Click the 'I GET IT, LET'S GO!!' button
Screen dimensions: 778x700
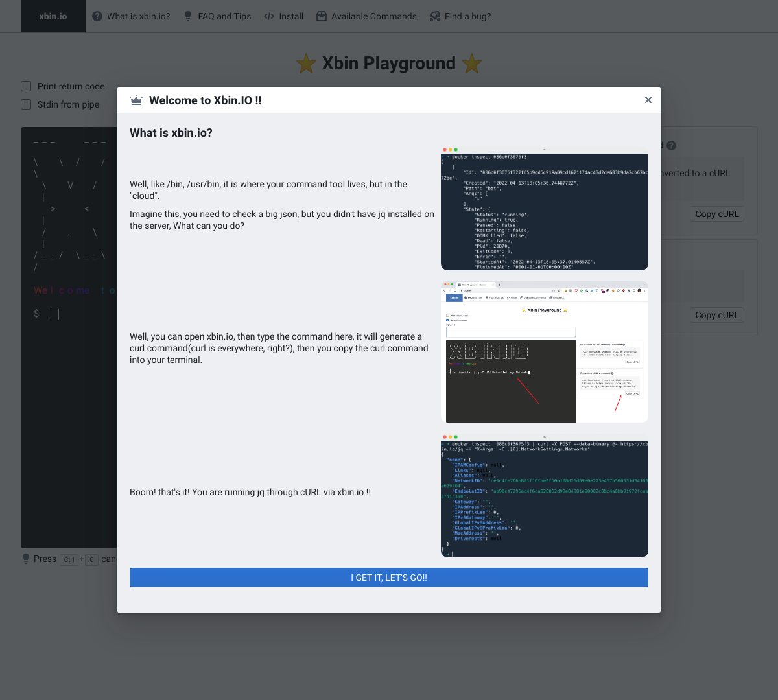389,577
